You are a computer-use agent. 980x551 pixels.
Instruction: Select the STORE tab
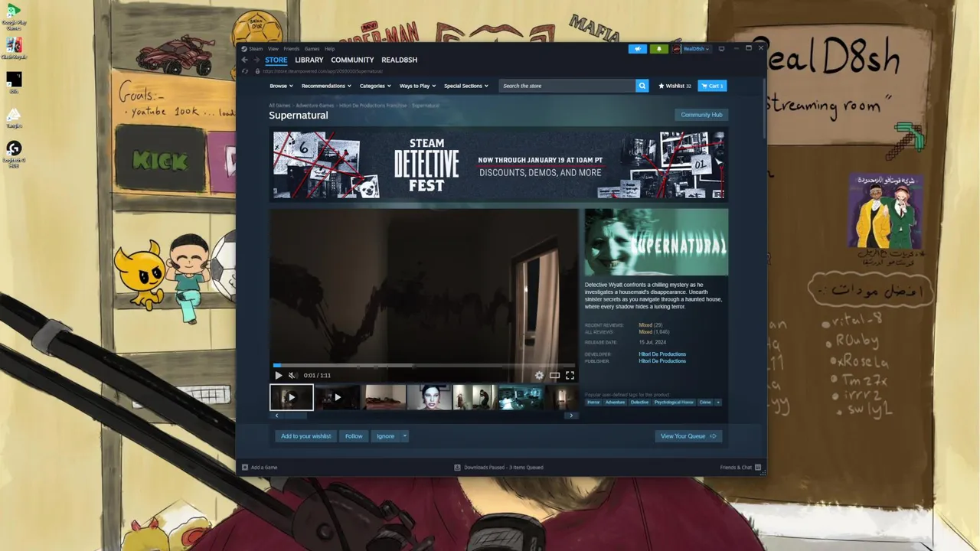276,60
